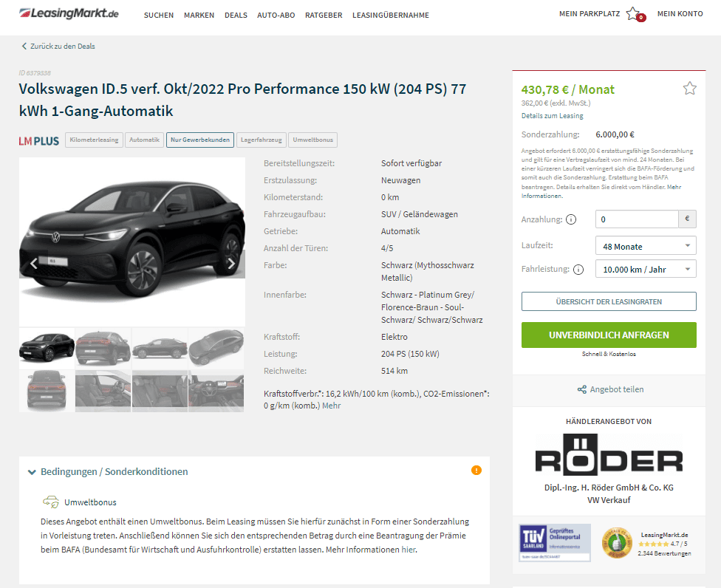The width and height of the screenshot is (721, 588).
Task: Open the RATGEBER menu
Action: 324,16
